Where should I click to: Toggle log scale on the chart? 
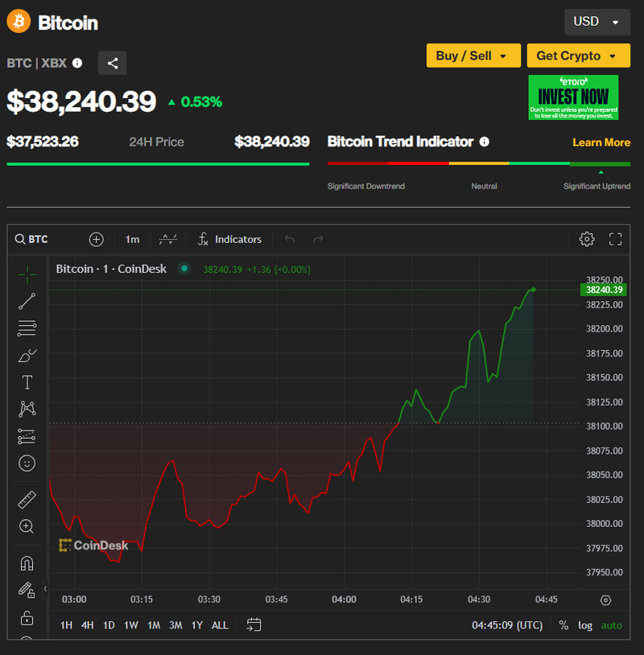pyautogui.click(x=584, y=625)
